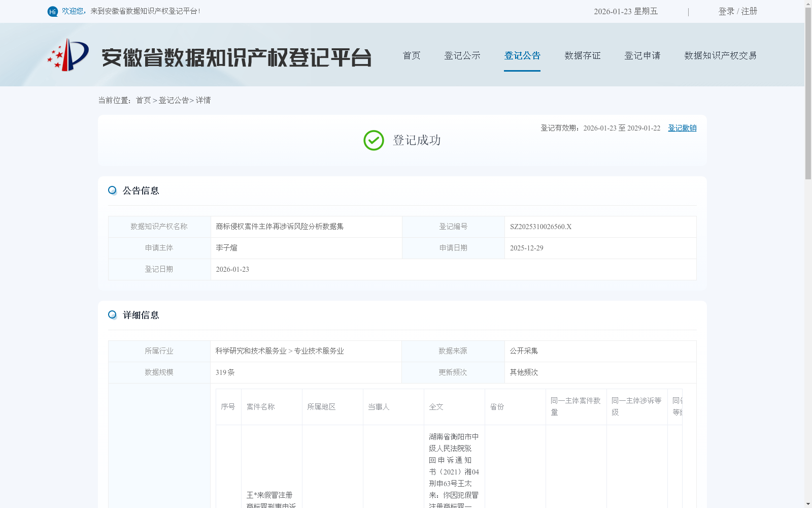Click the 数据知识产权名称 field label
Image resolution: width=812 pixels, height=508 pixels.
159,227
